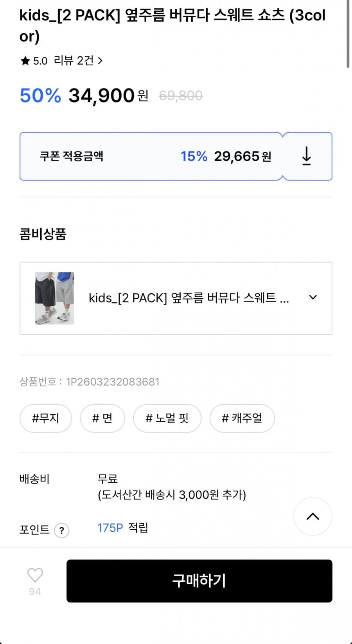
Task: Tap the 쿠폰 적용금액 coupon label
Action: click(72, 156)
